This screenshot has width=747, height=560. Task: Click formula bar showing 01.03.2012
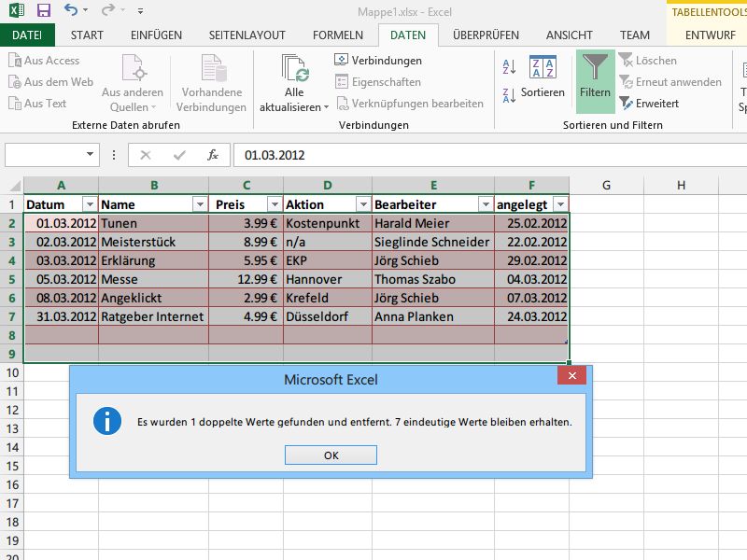coord(490,155)
